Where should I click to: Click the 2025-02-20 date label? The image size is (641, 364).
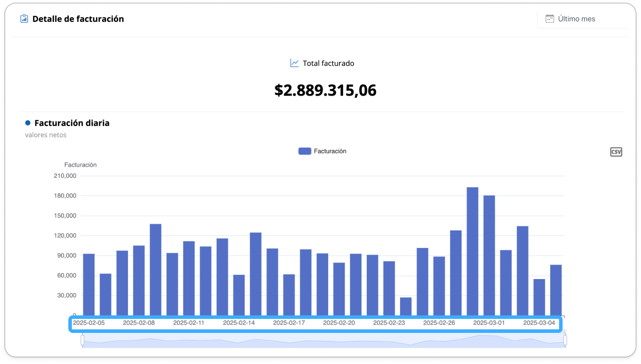tap(339, 323)
